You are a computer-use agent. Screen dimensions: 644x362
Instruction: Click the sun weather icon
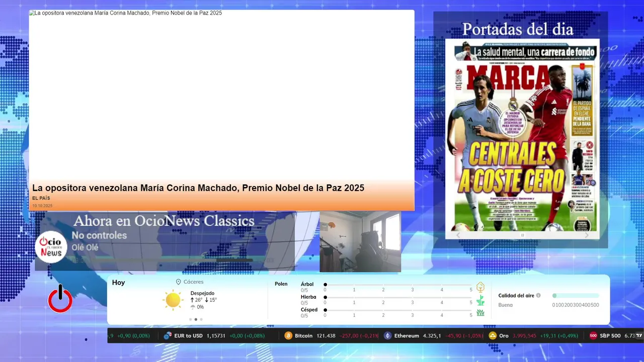[173, 300]
